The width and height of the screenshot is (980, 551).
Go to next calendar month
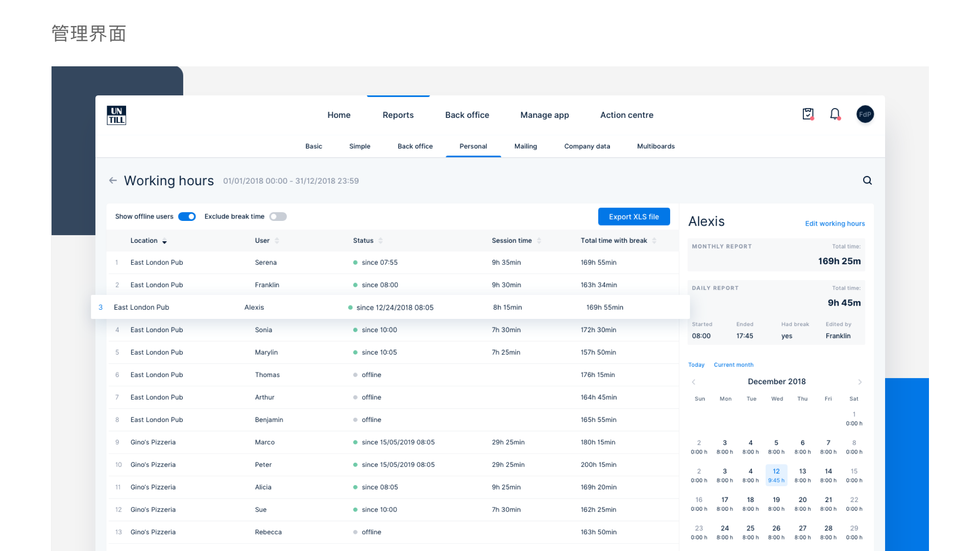(860, 382)
